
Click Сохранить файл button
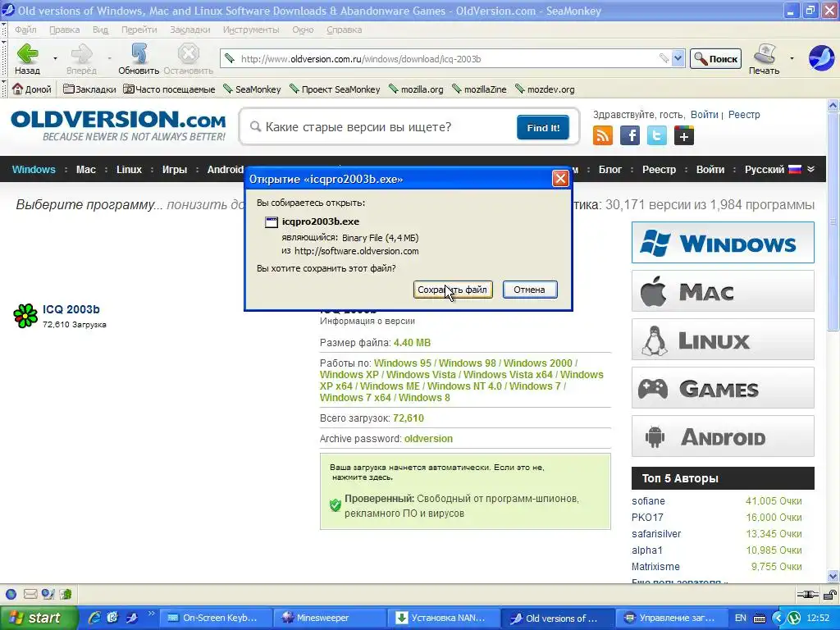(x=453, y=290)
